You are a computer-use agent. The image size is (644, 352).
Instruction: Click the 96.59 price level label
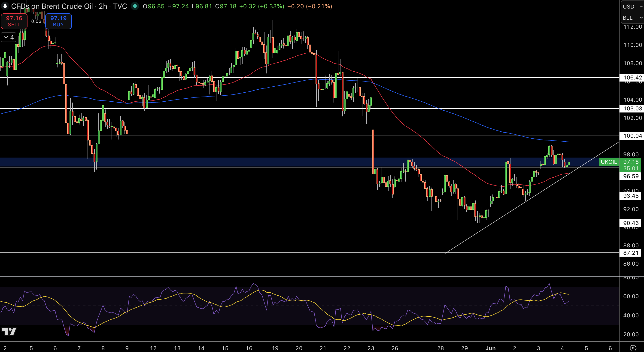[631, 176]
